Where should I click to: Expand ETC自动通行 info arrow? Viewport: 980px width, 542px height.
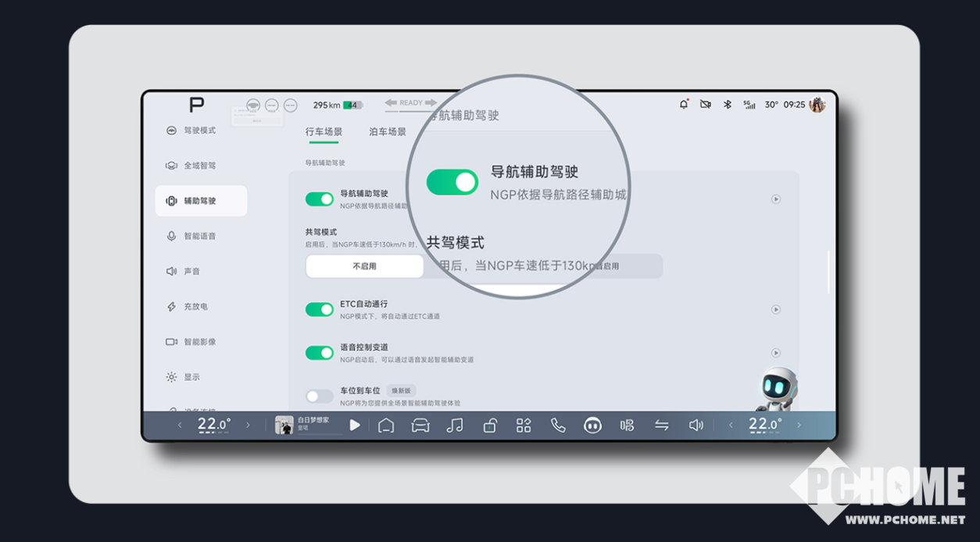[x=775, y=309]
